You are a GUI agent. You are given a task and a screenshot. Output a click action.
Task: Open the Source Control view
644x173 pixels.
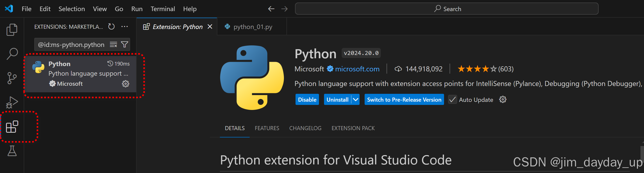pos(12,78)
